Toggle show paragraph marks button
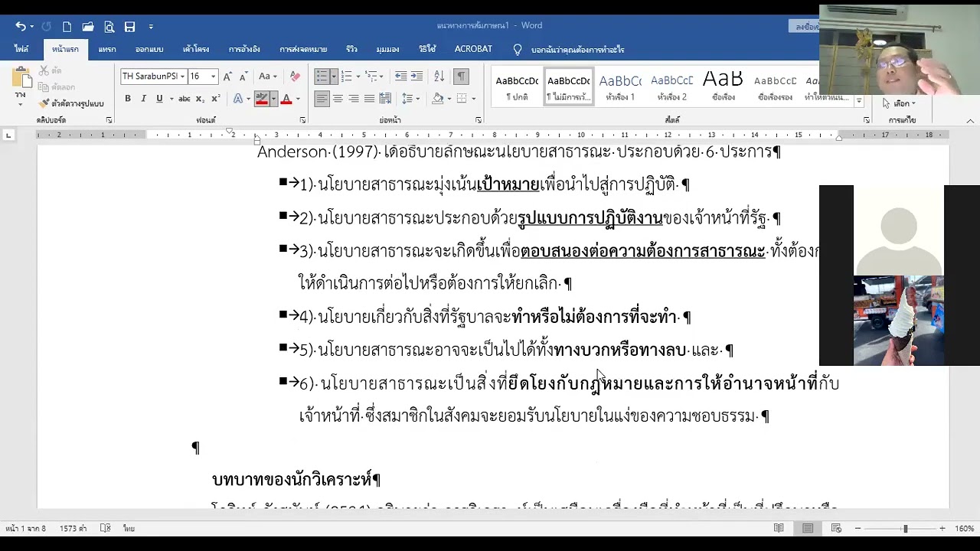Image resolution: width=980 pixels, height=551 pixels. [x=461, y=77]
